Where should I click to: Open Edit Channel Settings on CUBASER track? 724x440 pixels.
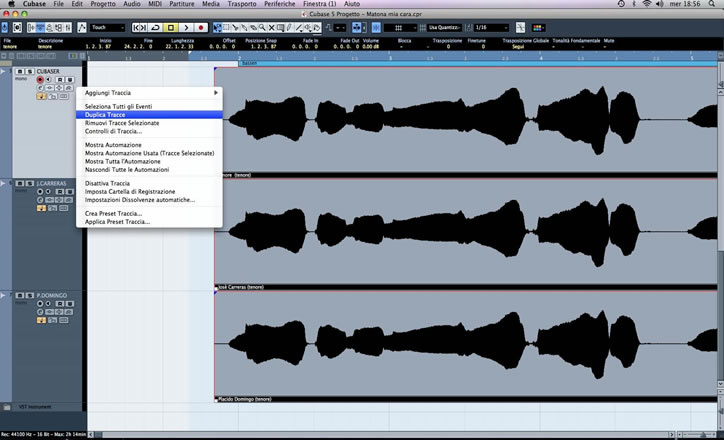[x=40, y=88]
